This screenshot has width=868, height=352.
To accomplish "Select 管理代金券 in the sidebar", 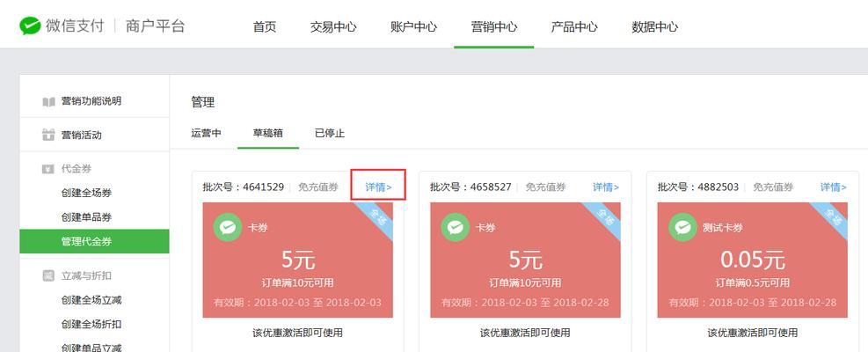I will [x=94, y=241].
